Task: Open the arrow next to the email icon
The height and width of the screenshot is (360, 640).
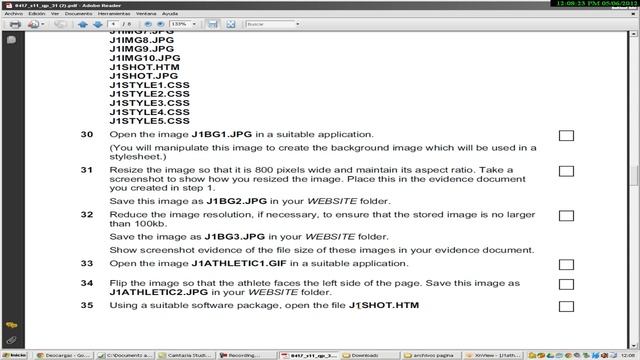Action: coord(42,24)
